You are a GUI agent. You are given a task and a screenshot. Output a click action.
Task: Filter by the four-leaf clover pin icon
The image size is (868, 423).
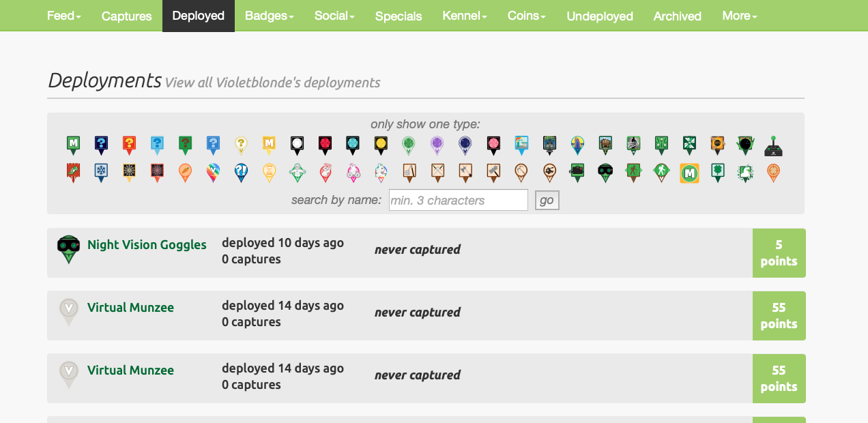coord(717,173)
